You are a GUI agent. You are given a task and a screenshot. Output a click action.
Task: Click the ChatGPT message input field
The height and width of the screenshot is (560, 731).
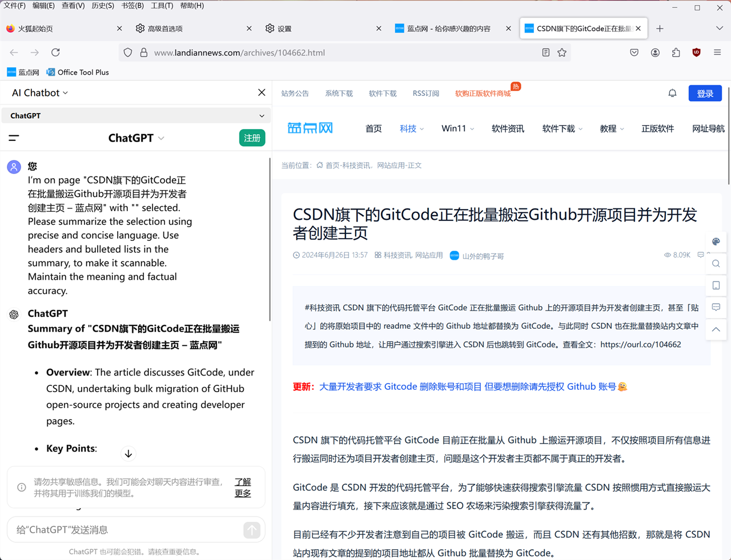(x=126, y=530)
